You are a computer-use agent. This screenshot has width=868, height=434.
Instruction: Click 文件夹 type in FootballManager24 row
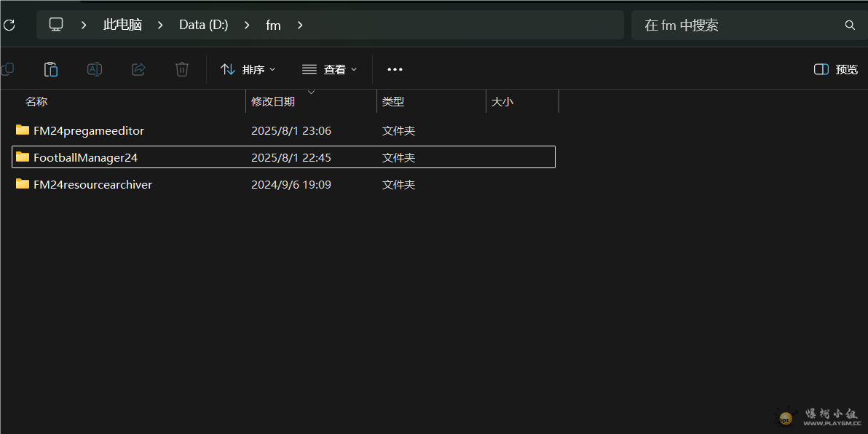(398, 157)
